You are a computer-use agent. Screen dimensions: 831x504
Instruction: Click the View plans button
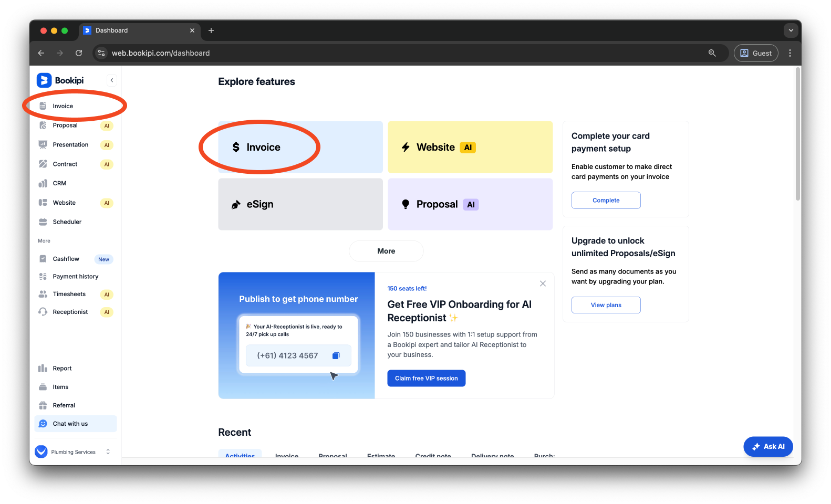[x=606, y=305]
